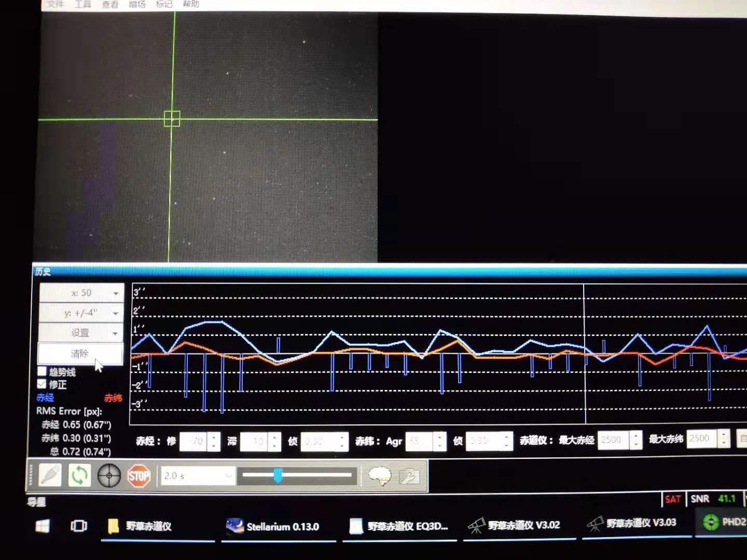Open Task View on the taskbar
This screenshot has height=560, width=747.
pyautogui.click(x=79, y=526)
